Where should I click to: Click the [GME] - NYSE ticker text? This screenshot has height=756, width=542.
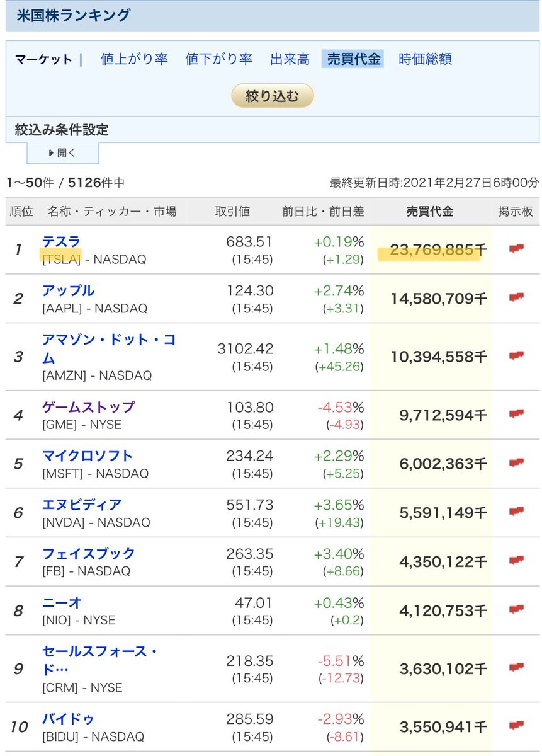tap(82, 425)
